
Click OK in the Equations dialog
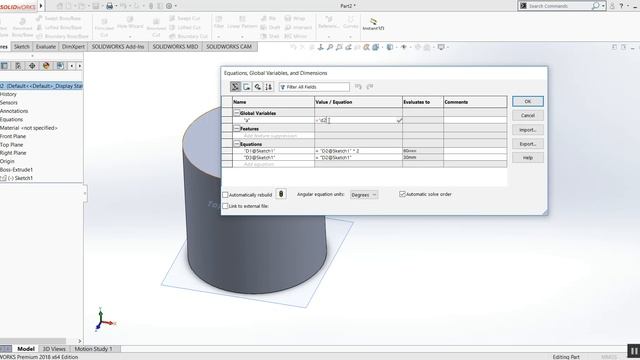pos(528,101)
